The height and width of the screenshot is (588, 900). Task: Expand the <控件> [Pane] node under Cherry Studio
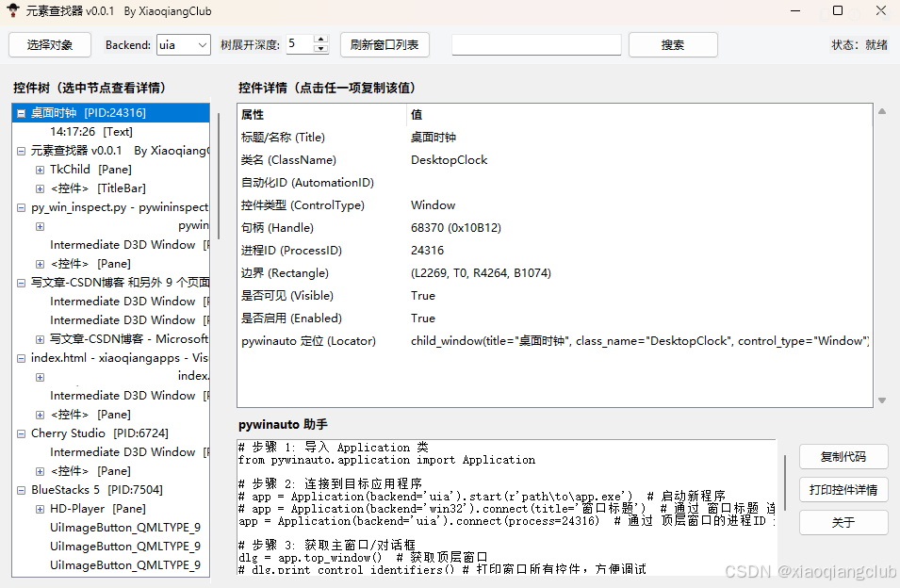40,471
